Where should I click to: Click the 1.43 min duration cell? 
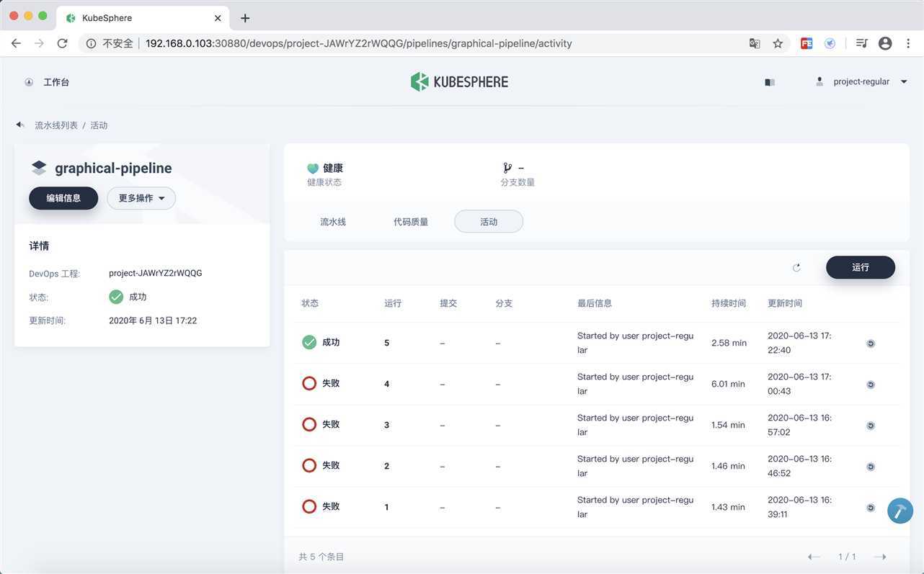(729, 507)
